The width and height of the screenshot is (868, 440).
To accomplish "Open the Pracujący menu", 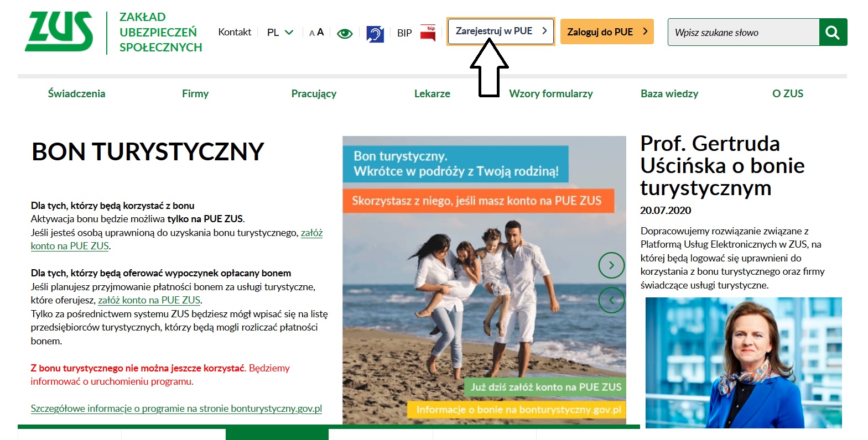I will tap(314, 93).
